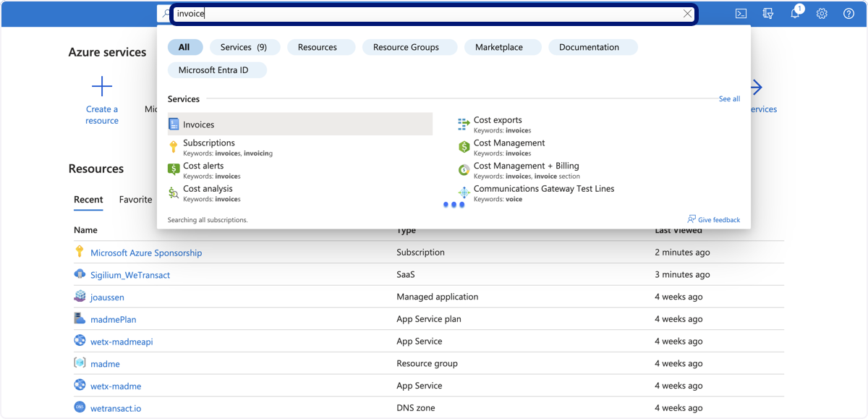Open Cloud Shell from the top bar
The width and height of the screenshot is (868, 419).
741,14
